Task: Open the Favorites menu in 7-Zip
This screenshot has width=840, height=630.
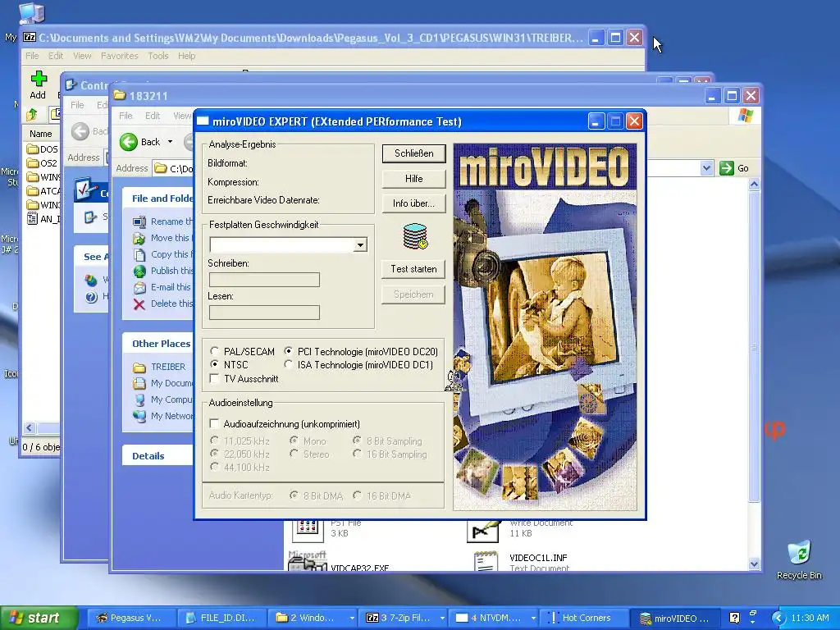Action: [120, 56]
